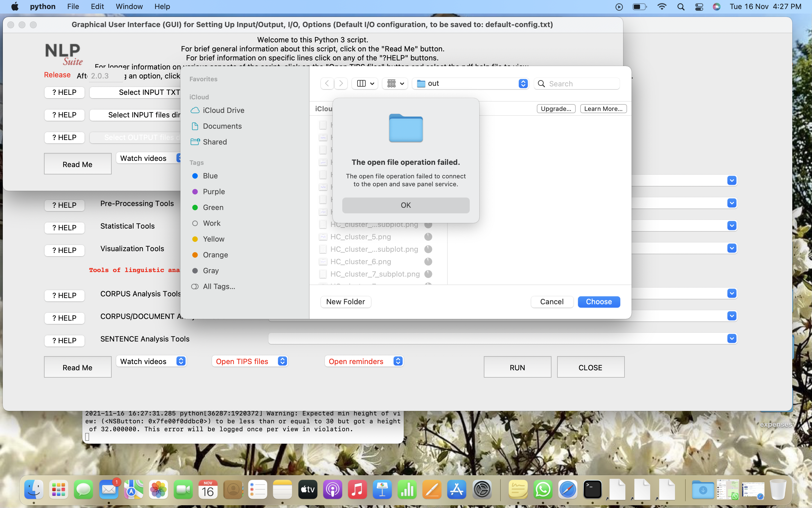Screen dimensions: 812x508
Task: Click the RUN button
Action: 517,367
